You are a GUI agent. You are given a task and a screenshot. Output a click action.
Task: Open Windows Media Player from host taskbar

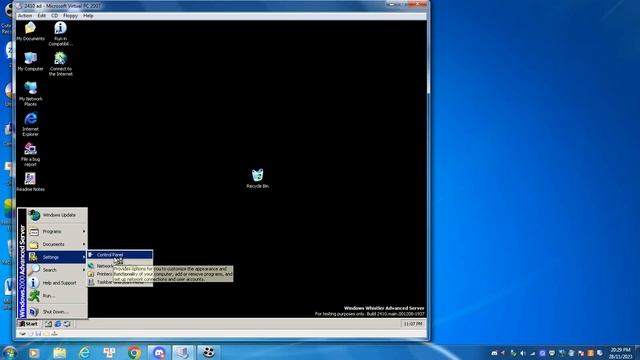pyautogui.click(x=34, y=353)
